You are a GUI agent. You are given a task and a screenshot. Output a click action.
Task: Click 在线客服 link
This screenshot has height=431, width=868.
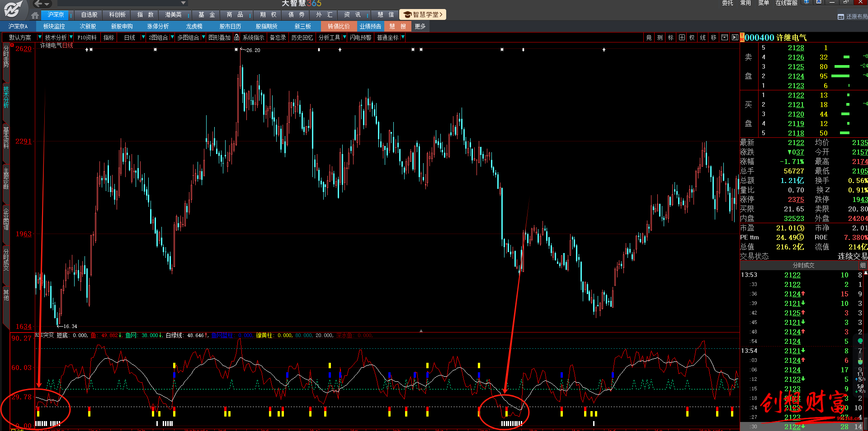[x=787, y=3]
